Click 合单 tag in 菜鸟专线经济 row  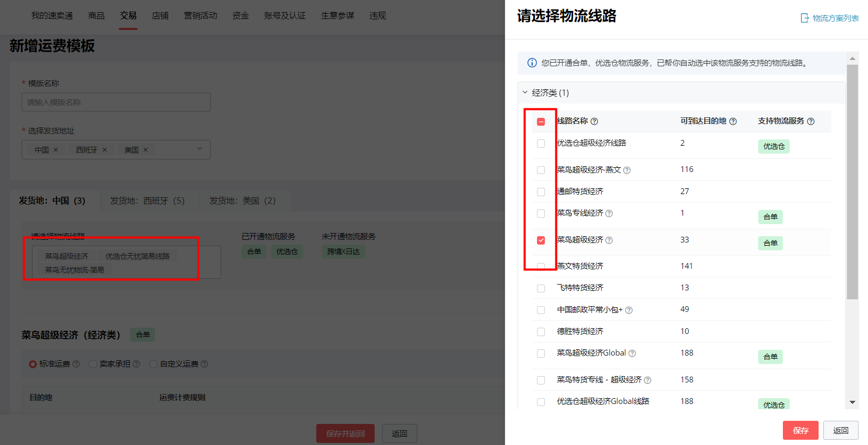770,217
